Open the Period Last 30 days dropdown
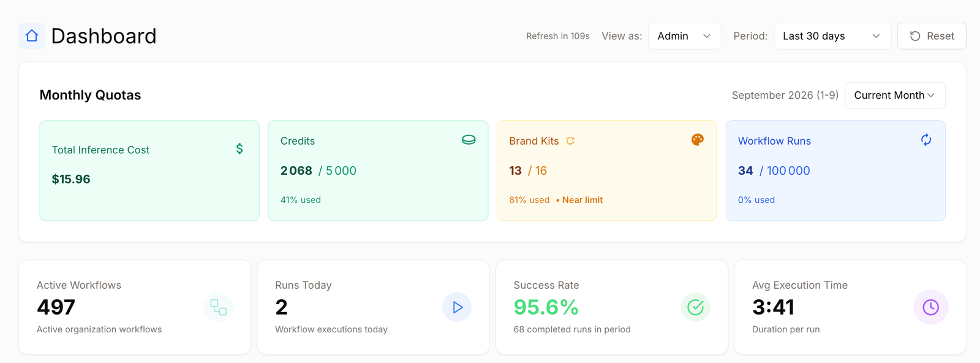This screenshot has height=363, width=980. tap(832, 36)
